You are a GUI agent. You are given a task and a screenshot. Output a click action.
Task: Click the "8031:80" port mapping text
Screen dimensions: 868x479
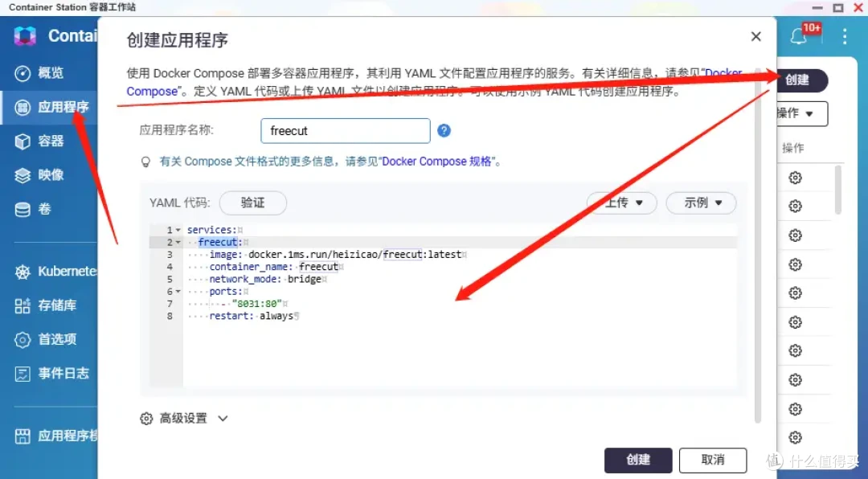click(257, 304)
